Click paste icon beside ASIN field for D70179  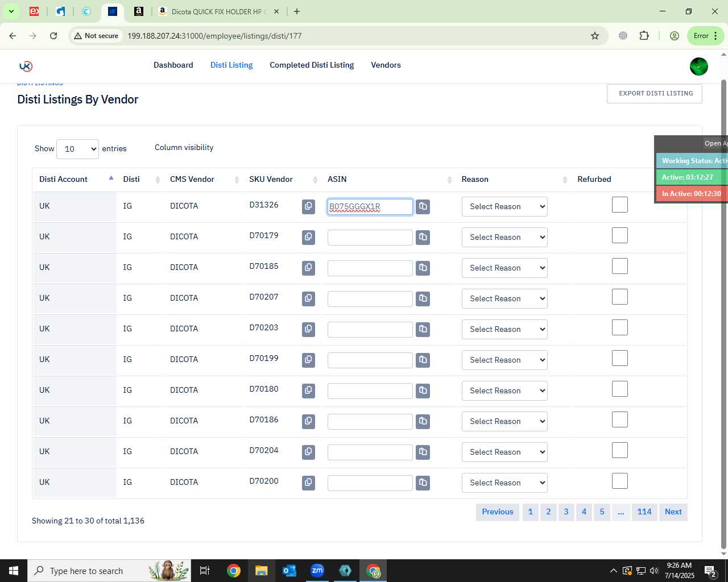coord(423,237)
